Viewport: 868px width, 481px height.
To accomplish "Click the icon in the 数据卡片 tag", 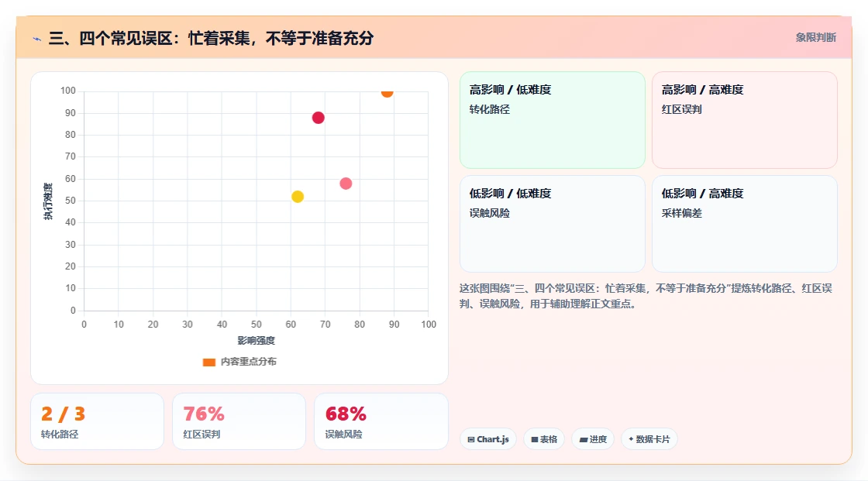I will pyautogui.click(x=631, y=439).
